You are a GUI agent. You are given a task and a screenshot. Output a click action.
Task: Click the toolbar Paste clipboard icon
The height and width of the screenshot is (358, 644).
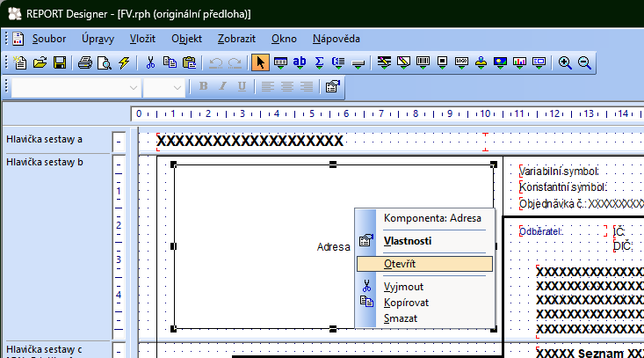pos(190,62)
